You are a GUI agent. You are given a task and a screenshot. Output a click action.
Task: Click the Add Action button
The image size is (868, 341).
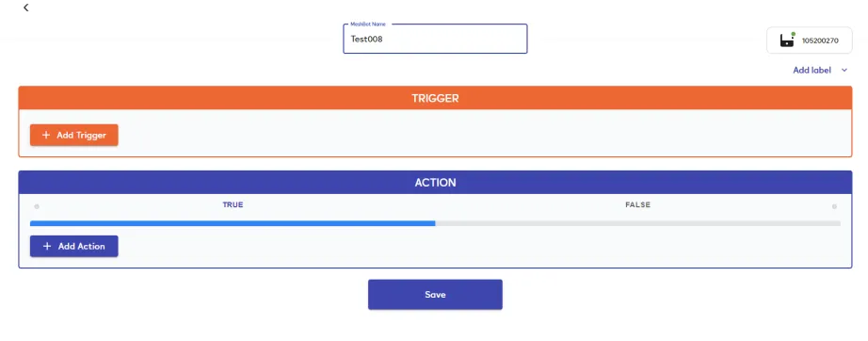pos(74,247)
